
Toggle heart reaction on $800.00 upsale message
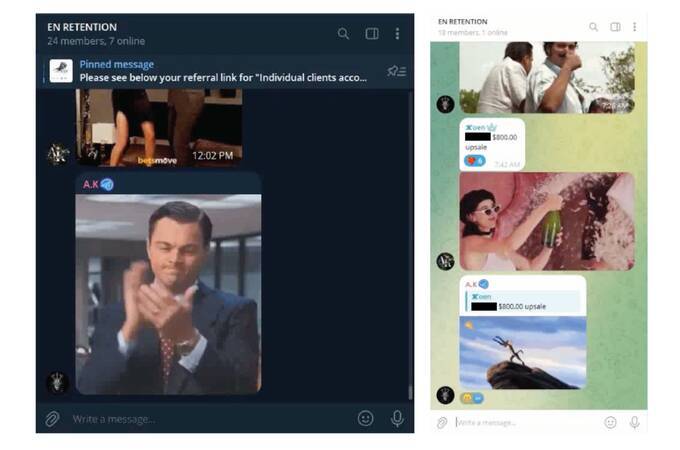474,161
